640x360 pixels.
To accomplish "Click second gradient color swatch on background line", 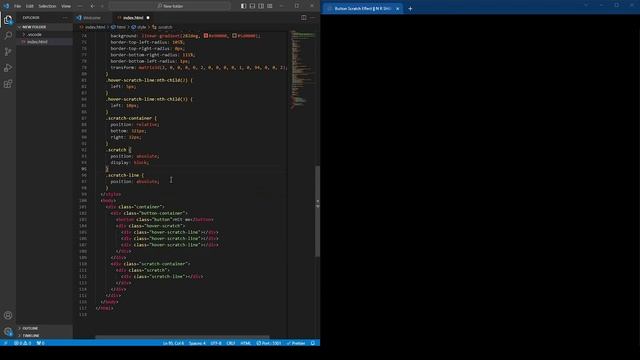I will point(234,36).
